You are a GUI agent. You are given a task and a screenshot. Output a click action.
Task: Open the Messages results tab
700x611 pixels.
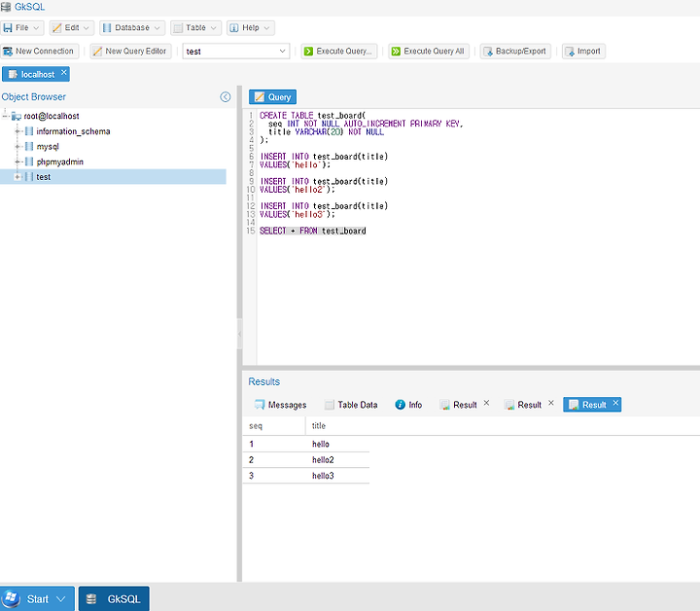click(x=280, y=405)
